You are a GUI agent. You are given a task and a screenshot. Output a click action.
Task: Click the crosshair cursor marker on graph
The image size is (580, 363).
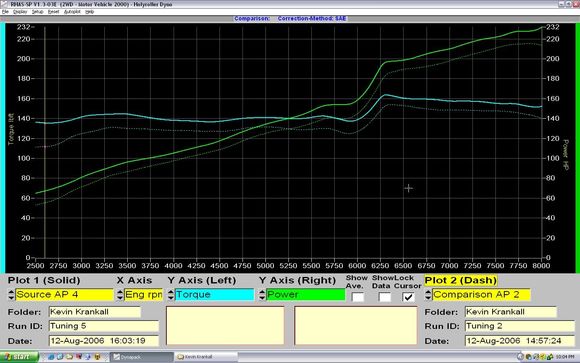tap(408, 188)
